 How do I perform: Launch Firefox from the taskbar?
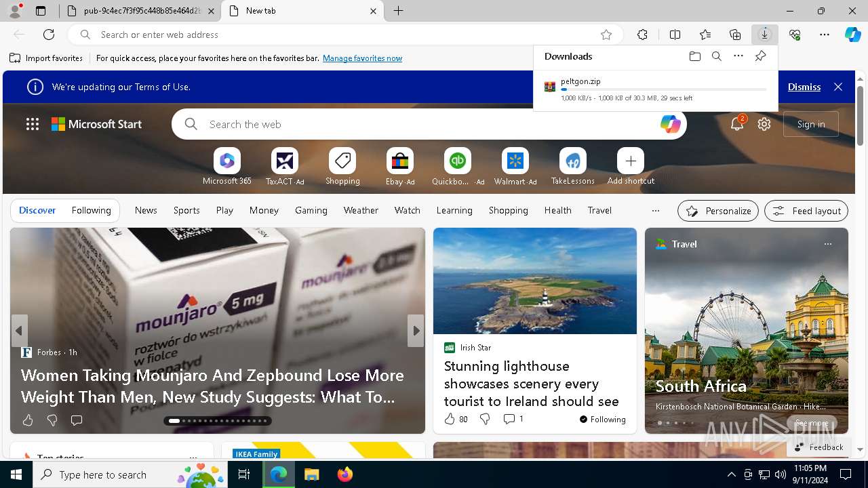coord(345,474)
